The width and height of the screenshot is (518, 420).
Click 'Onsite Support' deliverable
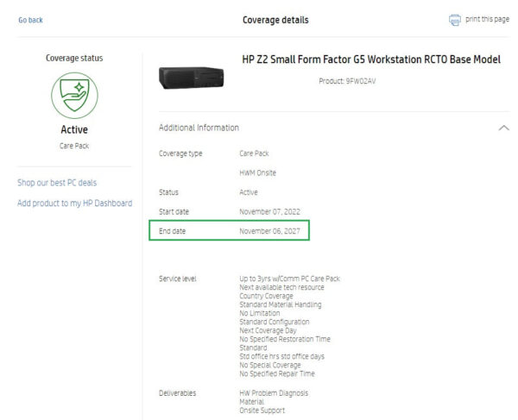262,411
